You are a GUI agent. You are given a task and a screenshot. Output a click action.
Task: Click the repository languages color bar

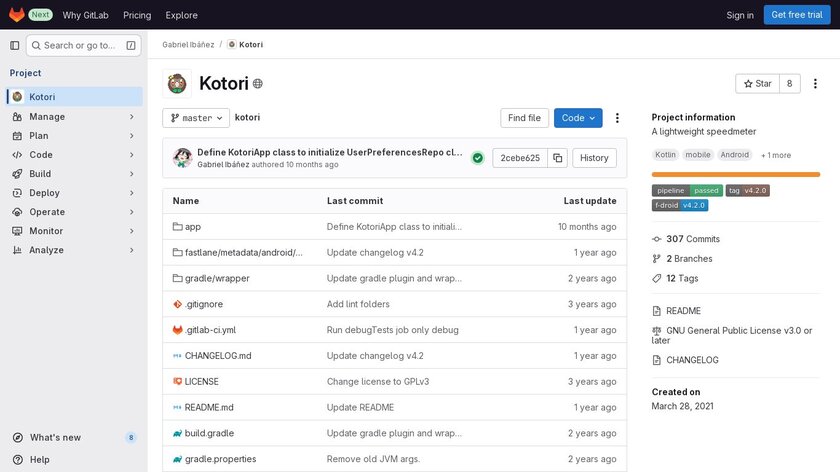(736, 174)
